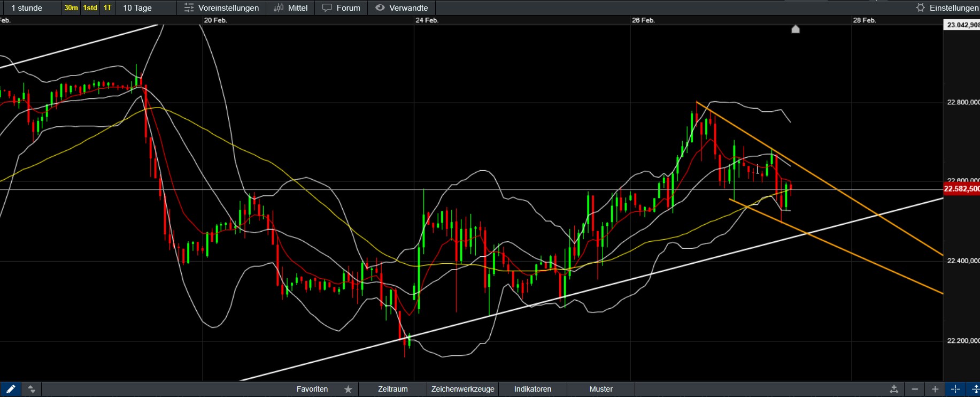Click the up-down sort arrows icon
980x397 pixels.
[32, 389]
